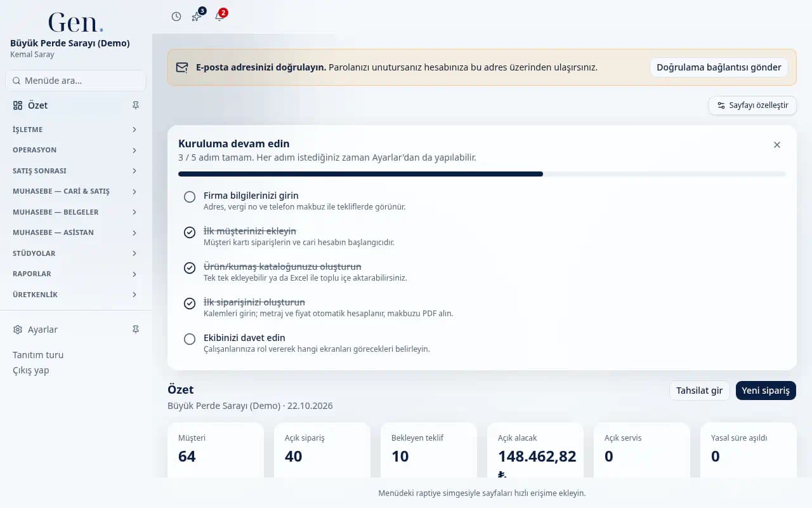
Task: Expand the İŞLETME menu section
Action: [75, 130]
